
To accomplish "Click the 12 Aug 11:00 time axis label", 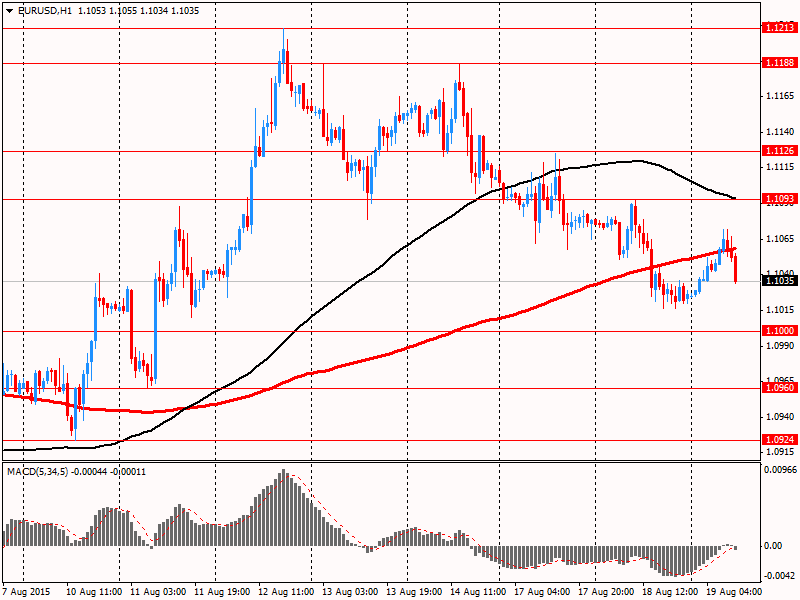I will click(286, 592).
